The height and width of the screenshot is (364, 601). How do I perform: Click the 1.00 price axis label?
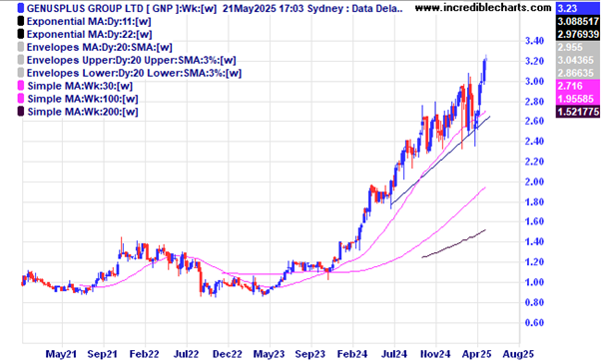(x=534, y=282)
